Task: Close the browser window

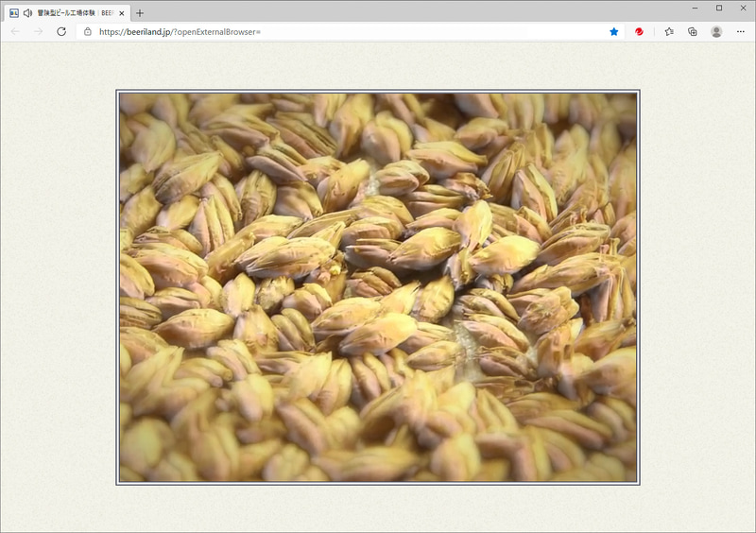Action: pos(744,8)
